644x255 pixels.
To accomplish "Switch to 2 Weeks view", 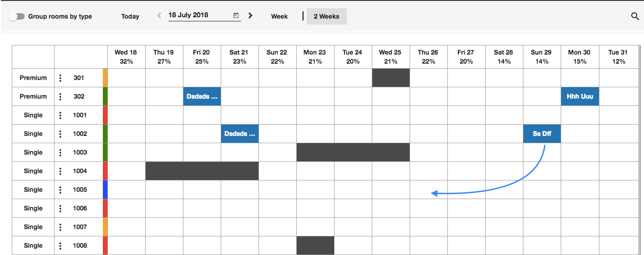I will 327,16.
